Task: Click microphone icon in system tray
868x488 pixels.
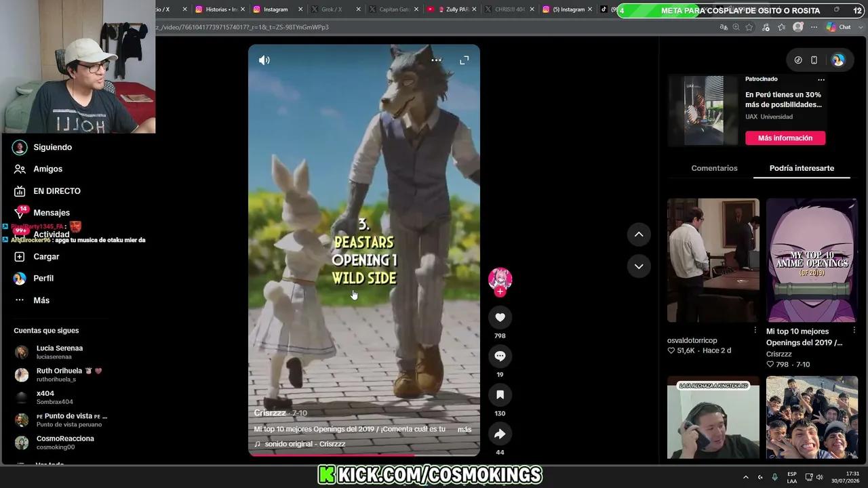Action: [x=775, y=477]
